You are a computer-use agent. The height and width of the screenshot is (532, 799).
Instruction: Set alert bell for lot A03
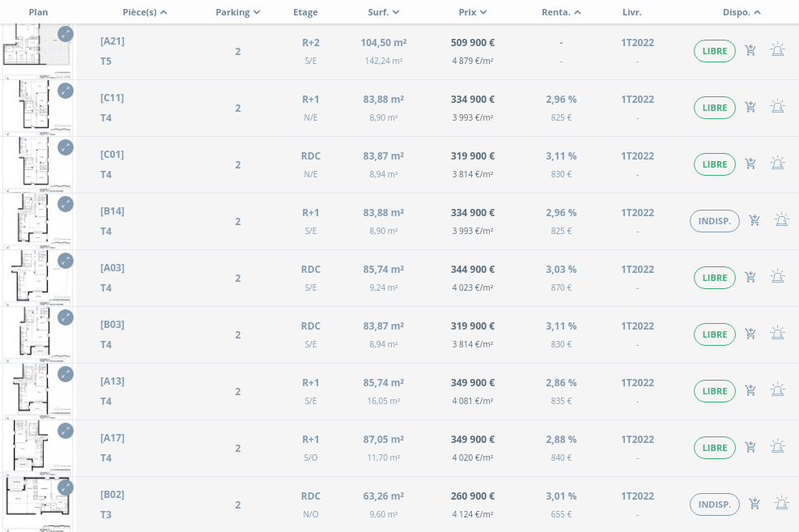777,277
